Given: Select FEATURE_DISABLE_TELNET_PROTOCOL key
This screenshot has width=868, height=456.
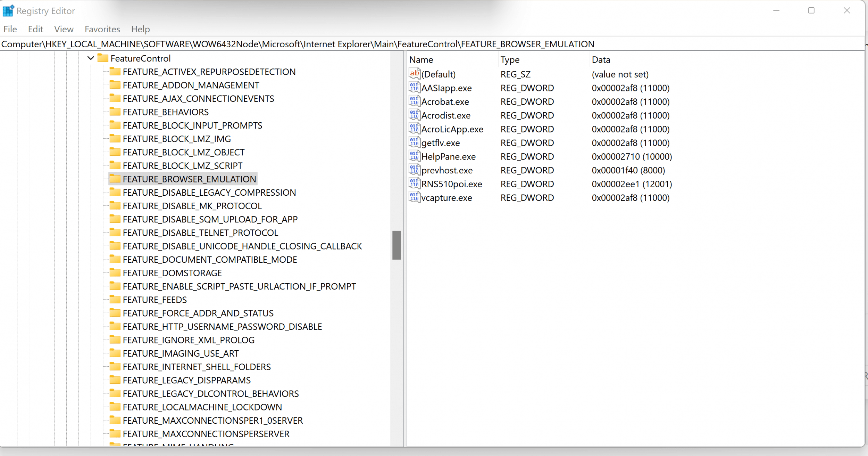Looking at the screenshot, I should 201,233.
